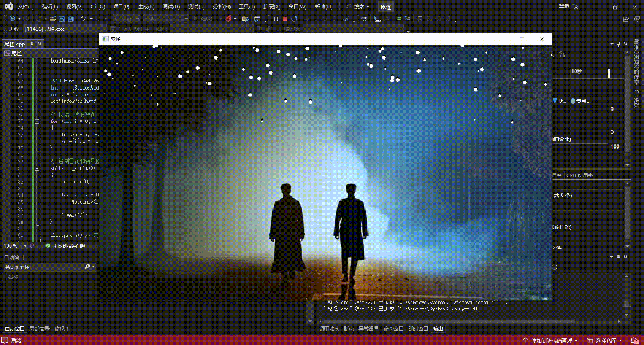Viewport: 644px width, 345px height.
Task: Open the 文件(F) menu
Action: 26,7
